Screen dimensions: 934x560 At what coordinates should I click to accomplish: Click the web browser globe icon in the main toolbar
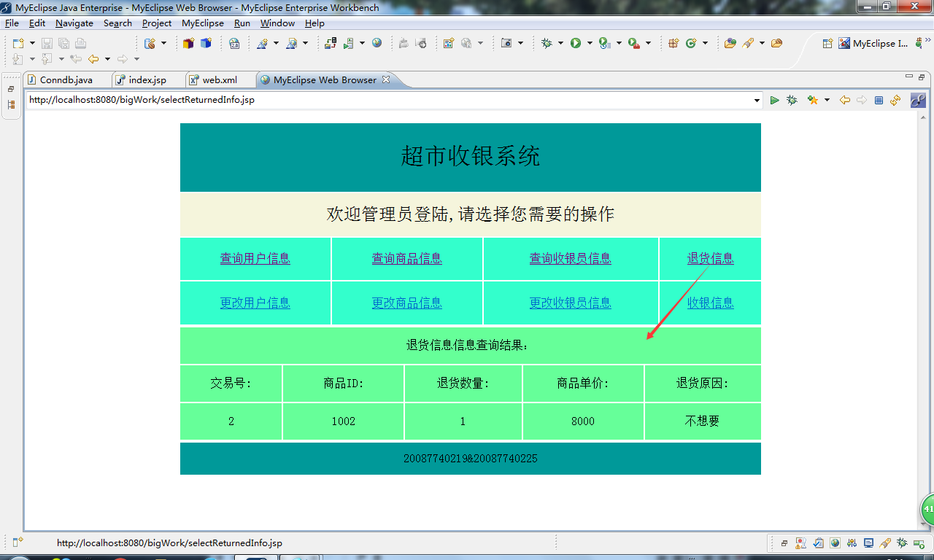(377, 44)
